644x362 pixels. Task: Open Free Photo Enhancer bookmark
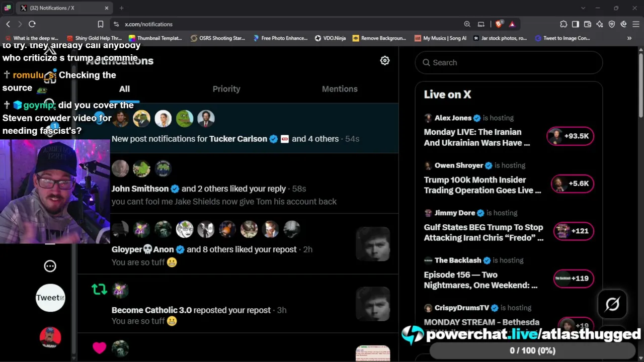[x=280, y=38]
